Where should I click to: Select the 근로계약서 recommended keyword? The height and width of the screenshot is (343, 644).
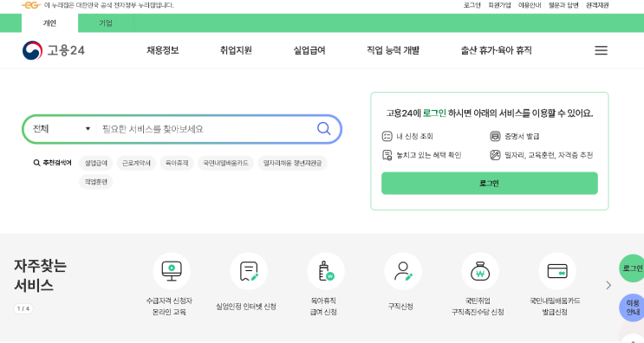tap(136, 163)
